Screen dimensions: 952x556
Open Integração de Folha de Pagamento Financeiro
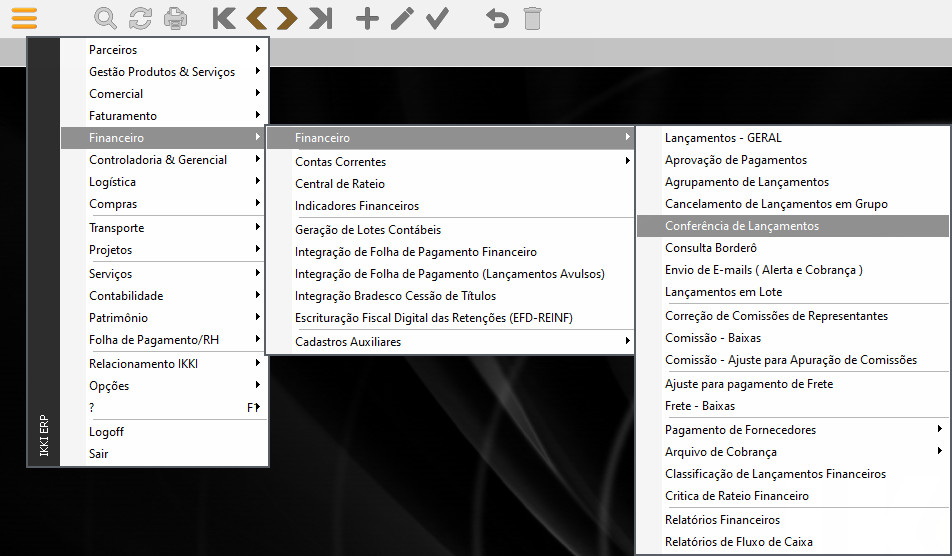tap(450, 251)
